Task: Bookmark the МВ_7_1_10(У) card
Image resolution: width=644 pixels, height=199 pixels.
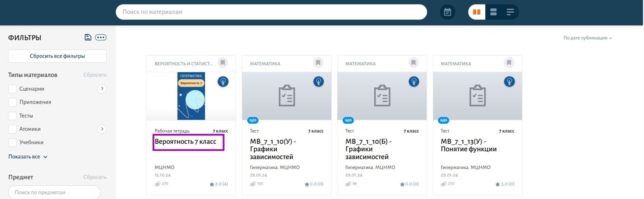Action: click(x=318, y=63)
